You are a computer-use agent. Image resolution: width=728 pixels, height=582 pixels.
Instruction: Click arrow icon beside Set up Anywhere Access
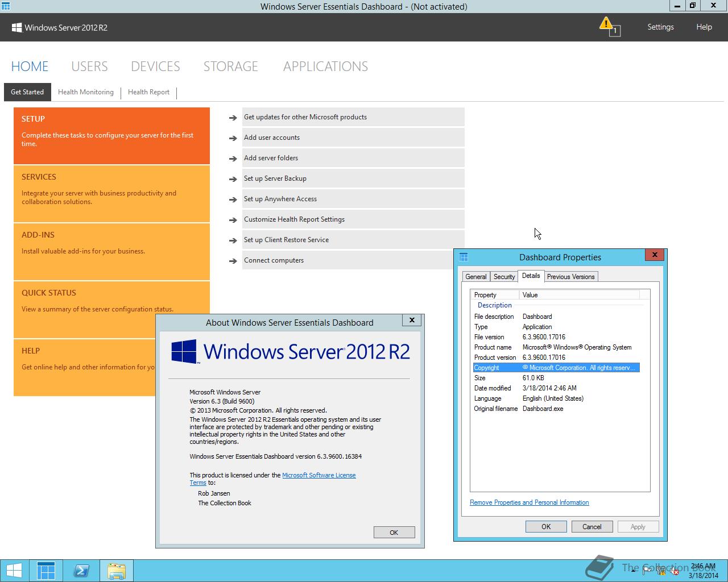[x=233, y=199]
